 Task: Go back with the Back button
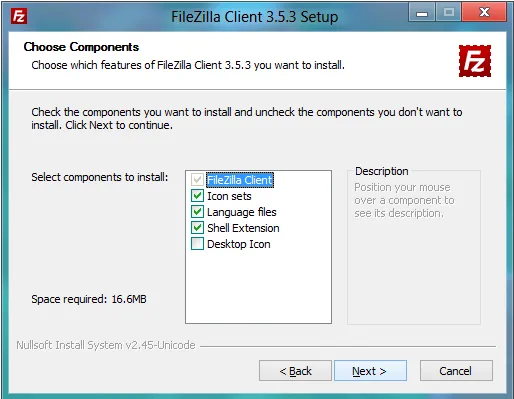click(295, 370)
